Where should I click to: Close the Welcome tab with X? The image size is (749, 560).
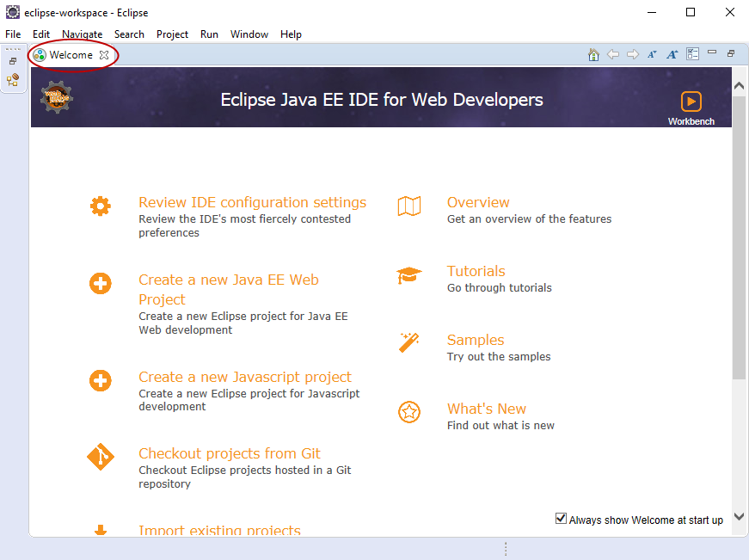tap(104, 55)
